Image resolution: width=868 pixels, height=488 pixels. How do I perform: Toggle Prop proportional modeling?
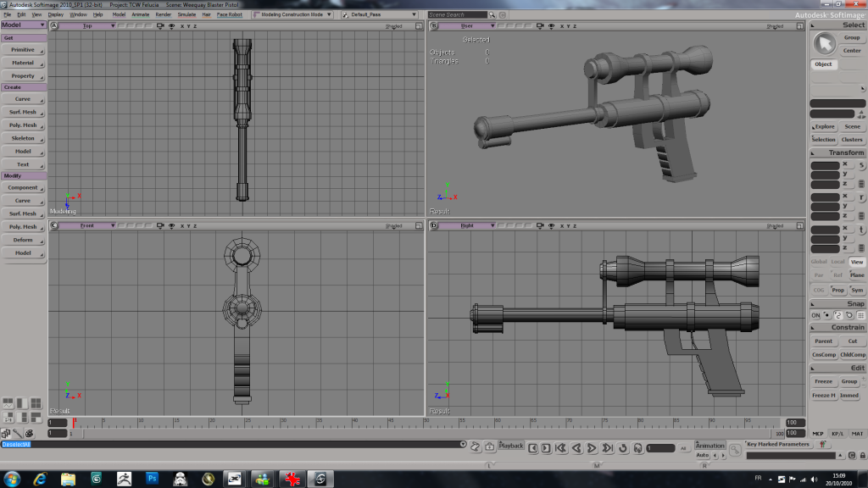[x=838, y=290]
